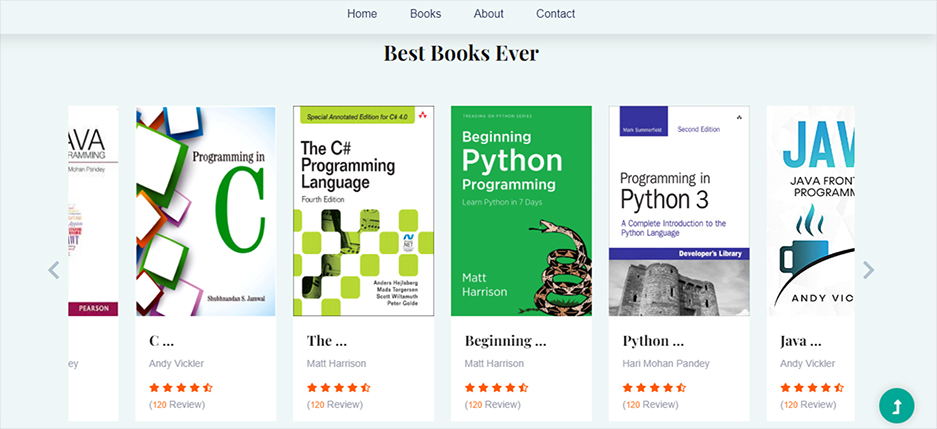Viewport: 937px width, 429px height.
Task: Click the 'Python ...' book title link
Action: (652, 341)
